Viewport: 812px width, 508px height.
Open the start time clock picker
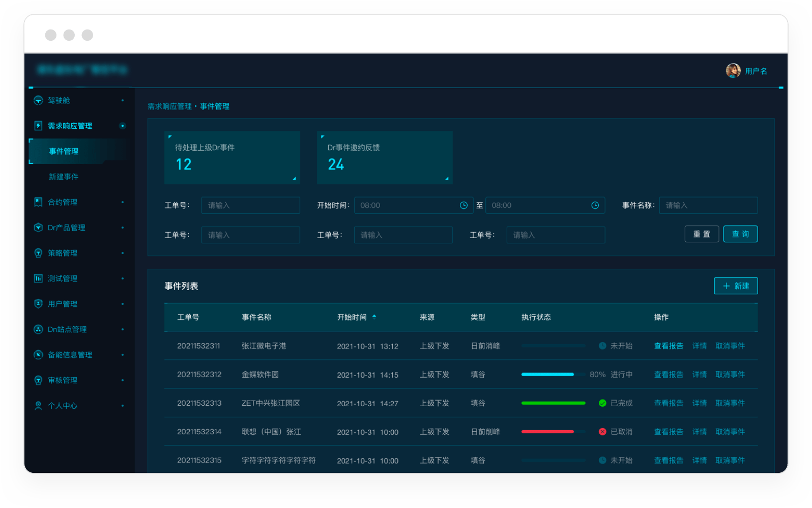coord(463,205)
